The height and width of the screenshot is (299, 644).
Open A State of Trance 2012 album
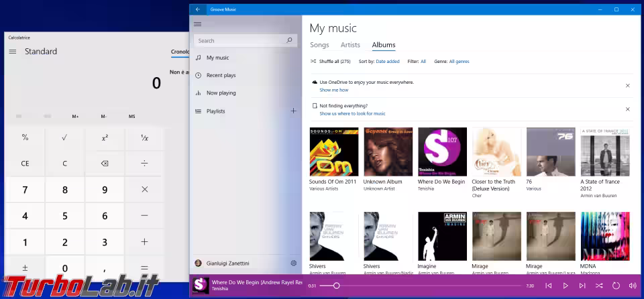point(605,152)
